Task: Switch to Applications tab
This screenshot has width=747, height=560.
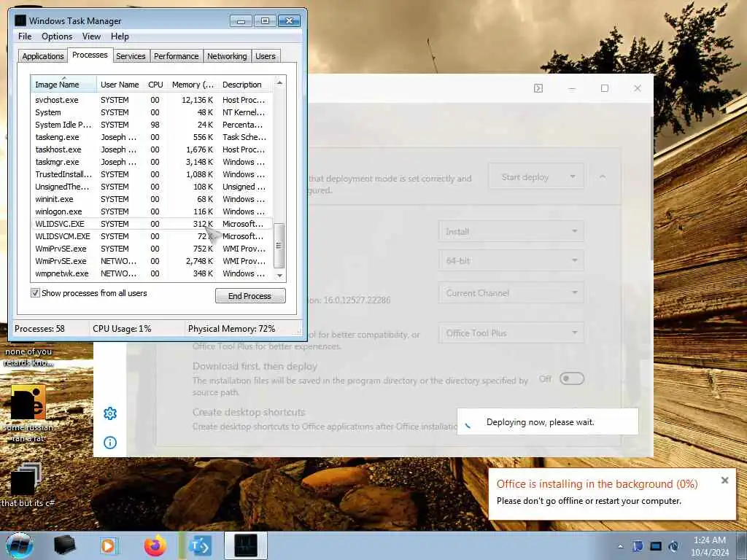Action: [x=43, y=56]
